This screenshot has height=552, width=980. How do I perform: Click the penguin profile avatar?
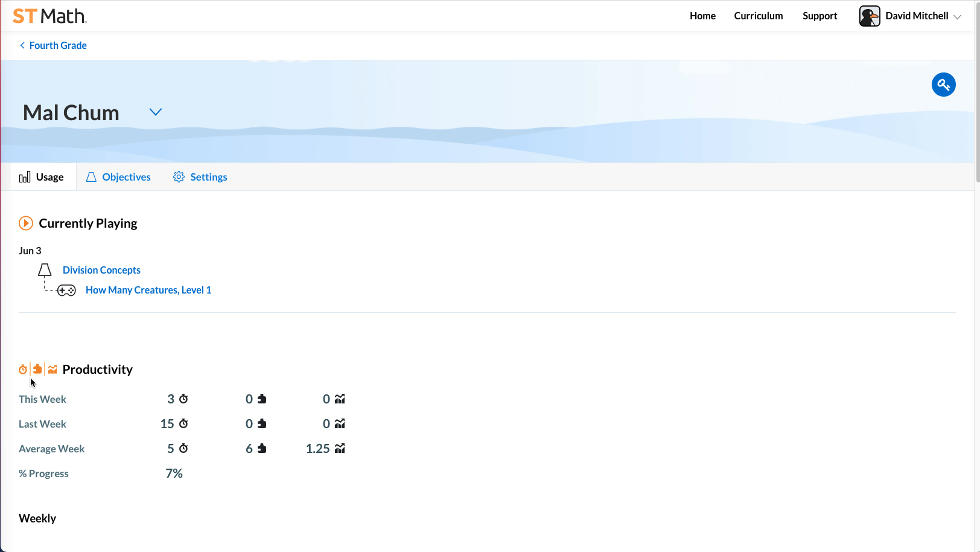869,16
